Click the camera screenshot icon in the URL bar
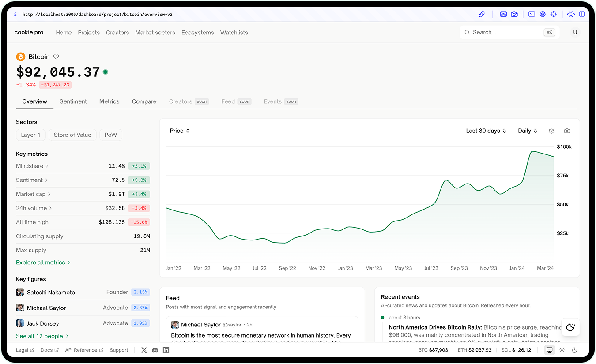The image size is (596, 364). pos(514,14)
